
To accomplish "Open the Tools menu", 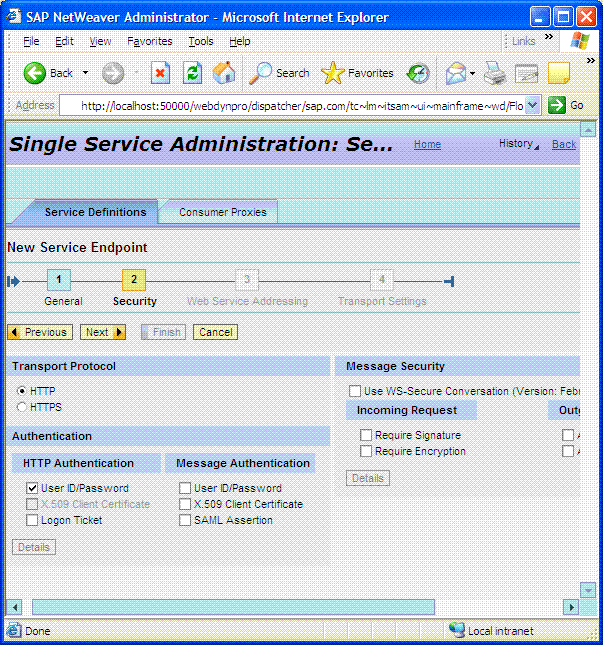I will pos(201,41).
